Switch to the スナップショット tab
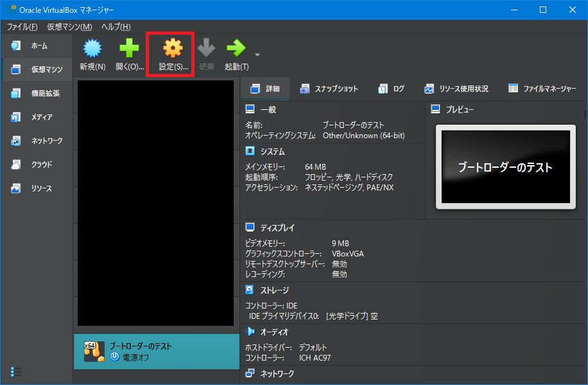The image size is (588, 385). [329, 89]
